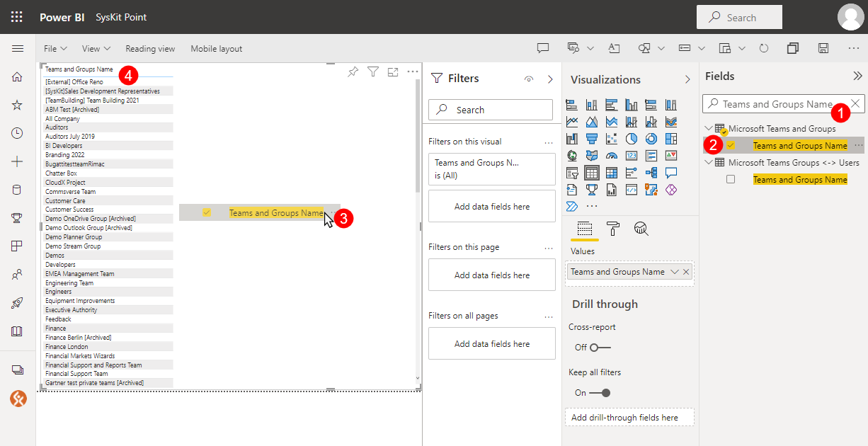Show more visualizations ellipsis in the gallery

(x=592, y=206)
